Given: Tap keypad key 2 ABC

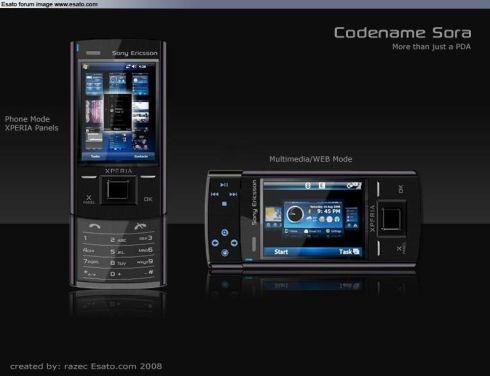Looking at the screenshot, I should [118, 240].
